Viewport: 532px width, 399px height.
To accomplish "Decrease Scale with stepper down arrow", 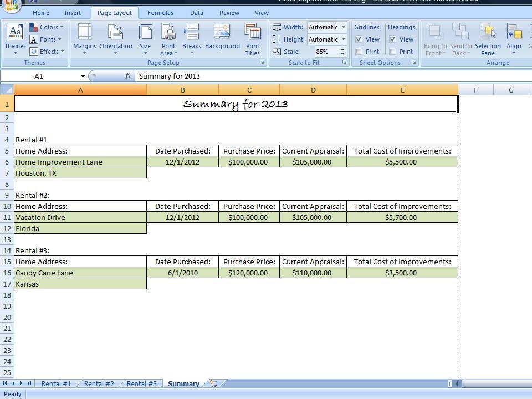I will coord(342,54).
